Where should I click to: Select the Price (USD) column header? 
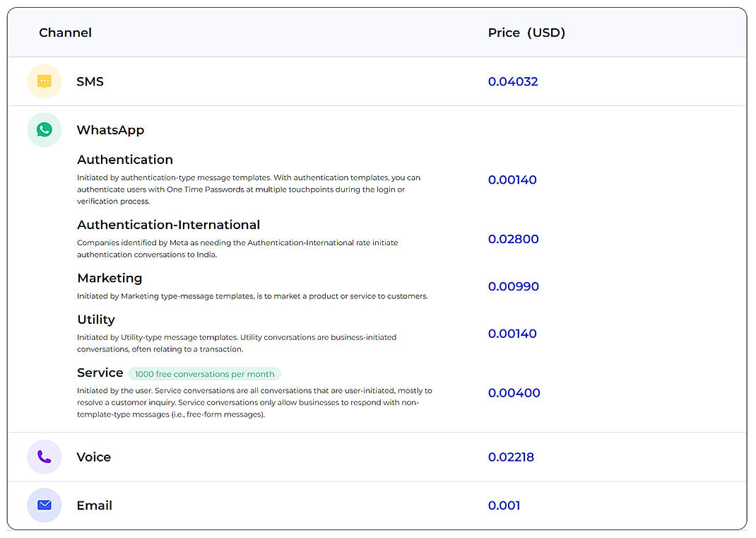pyautogui.click(x=526, y=33)
